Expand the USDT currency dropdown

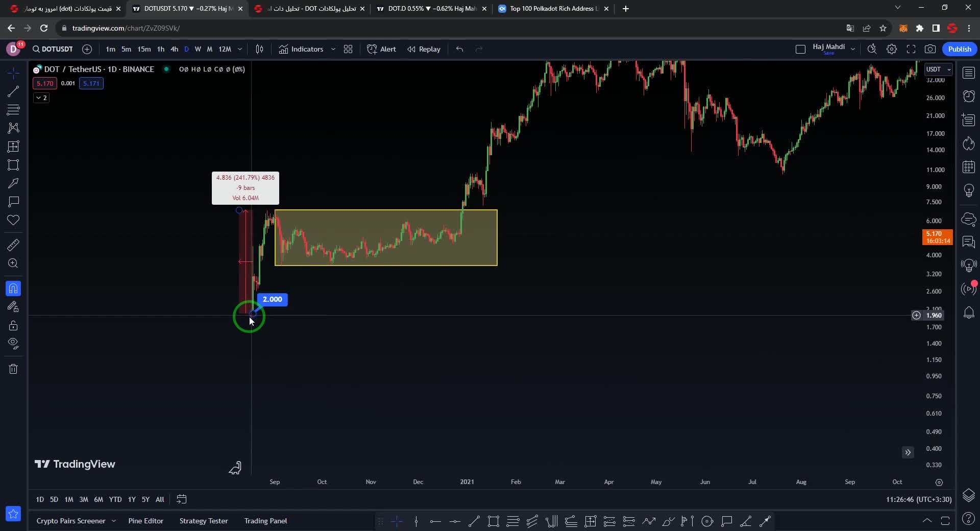click(x=938, y=69)
